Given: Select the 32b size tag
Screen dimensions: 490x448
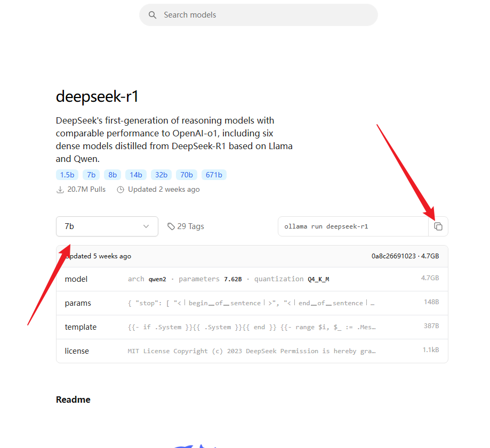Looking at the screenshot, I should (x=161, y=175).
